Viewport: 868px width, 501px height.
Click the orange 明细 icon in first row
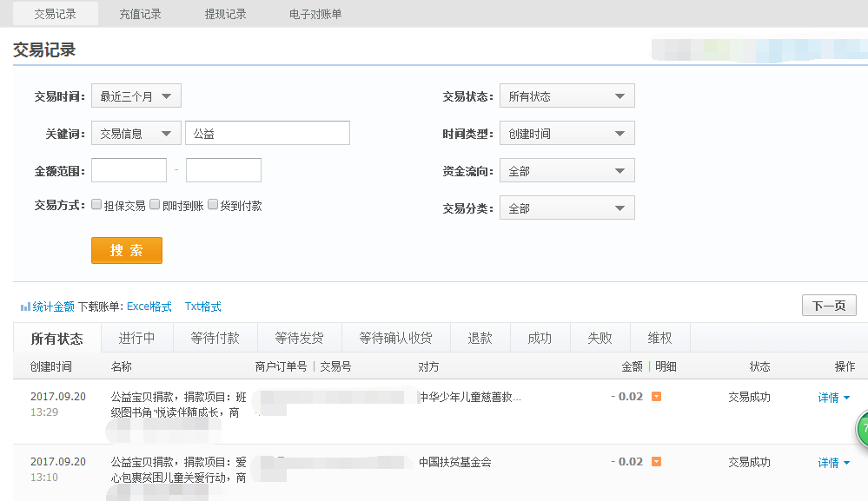click(657, 397)
